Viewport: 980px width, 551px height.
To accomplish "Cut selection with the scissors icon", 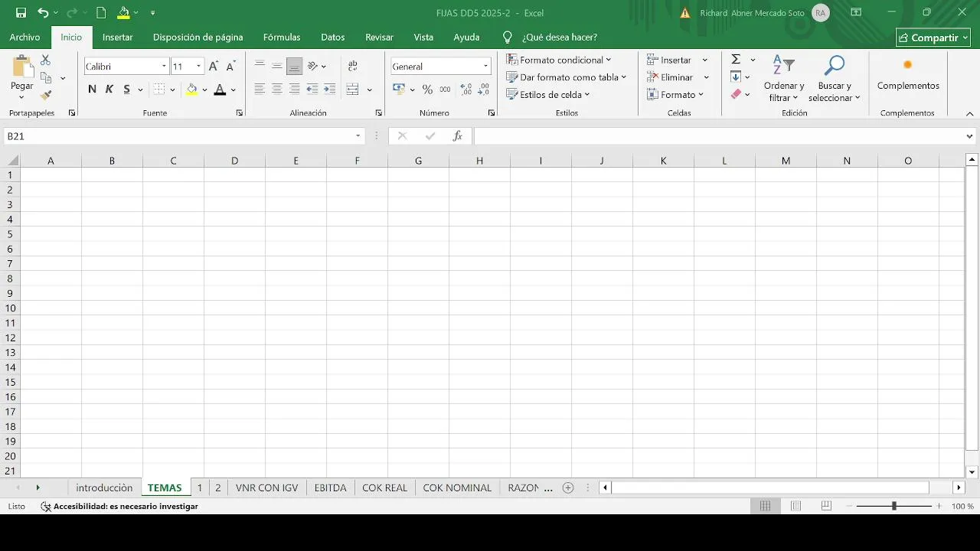I will point(45,60).
